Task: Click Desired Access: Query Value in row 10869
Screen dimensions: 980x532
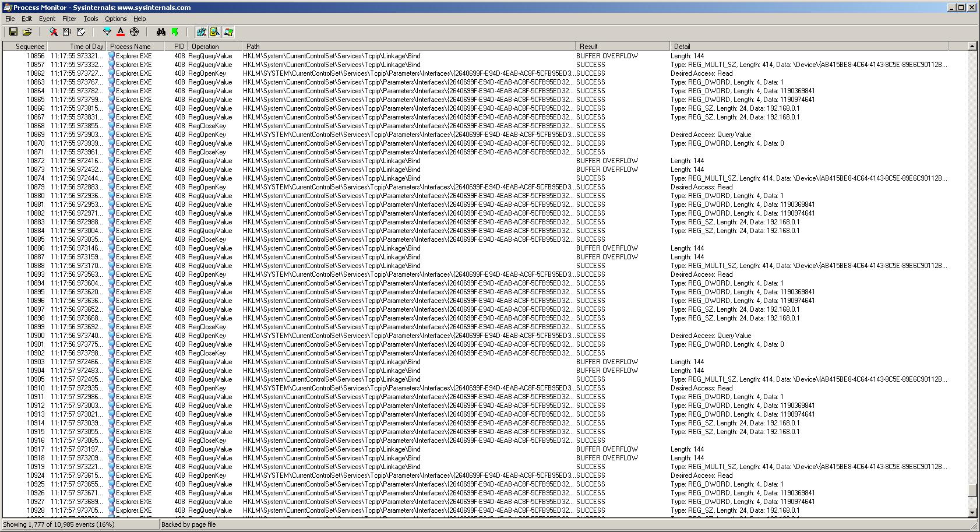Action: (711, 135)
